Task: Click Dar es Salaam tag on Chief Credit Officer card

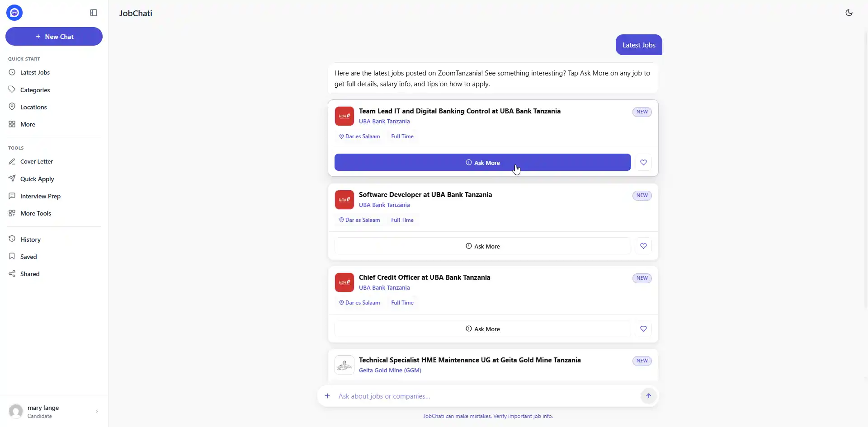Action: [359, 303]
